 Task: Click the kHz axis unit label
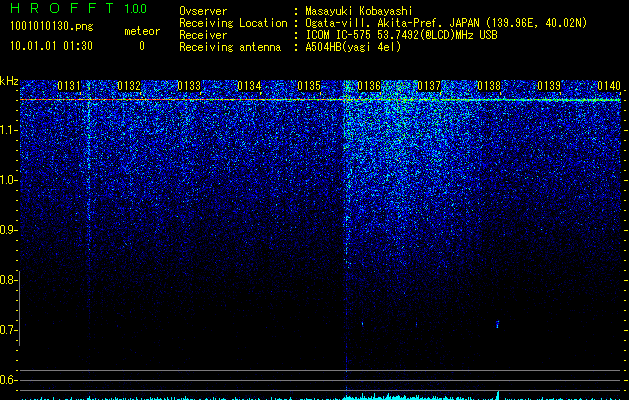point(9,81)
